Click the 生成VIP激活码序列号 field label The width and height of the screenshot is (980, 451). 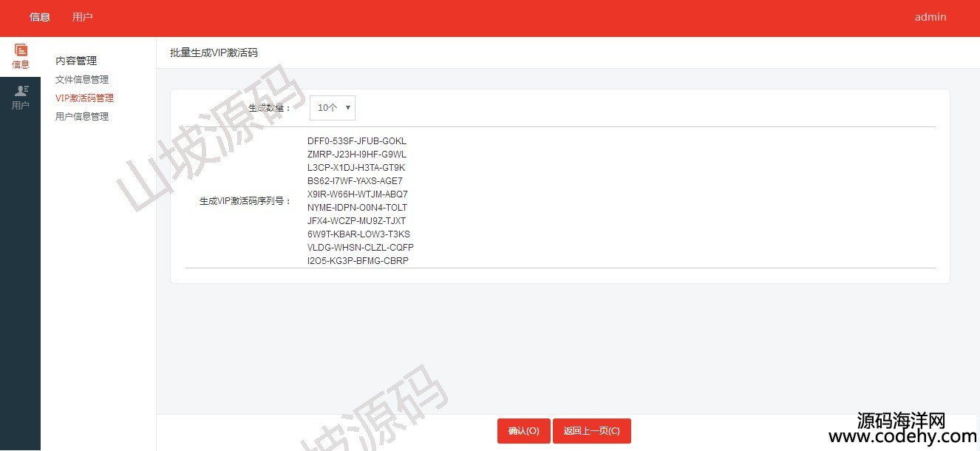click(x=245, y=200)
